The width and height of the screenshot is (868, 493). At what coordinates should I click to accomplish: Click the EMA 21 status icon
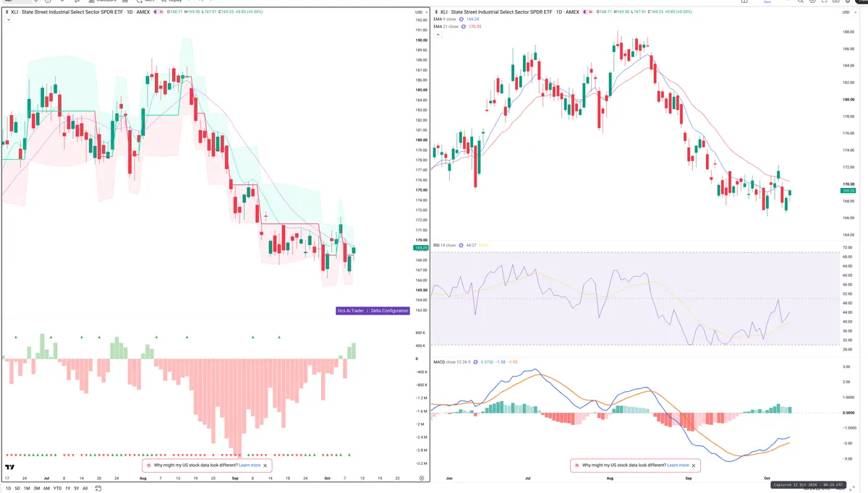[x=464, y=27]
